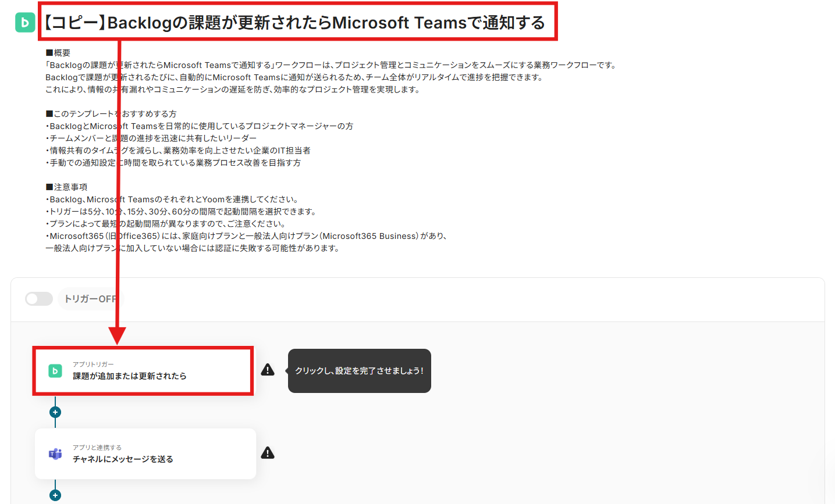Click the クリックし、設定を完了させましょう! tooltip
This screenshot has width=835, height=504.
[x=360, y=371]
